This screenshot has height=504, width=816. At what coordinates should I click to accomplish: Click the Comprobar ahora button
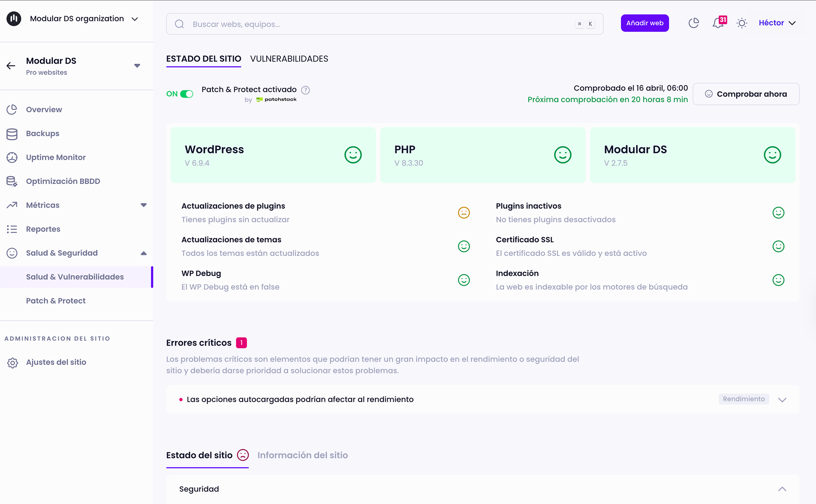click(746, 94)
